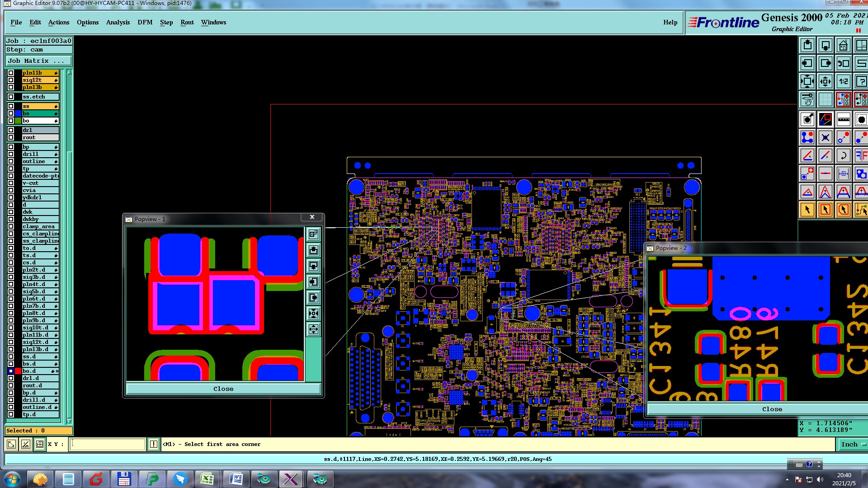Click the 1:2 zoom scale icon
Image resolution: width=868 pixels, height=488 pixels.
[843, 81]
